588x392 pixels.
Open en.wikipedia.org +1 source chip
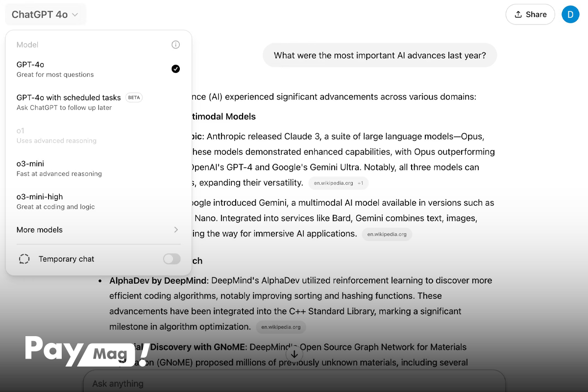[x=338, y=183]
